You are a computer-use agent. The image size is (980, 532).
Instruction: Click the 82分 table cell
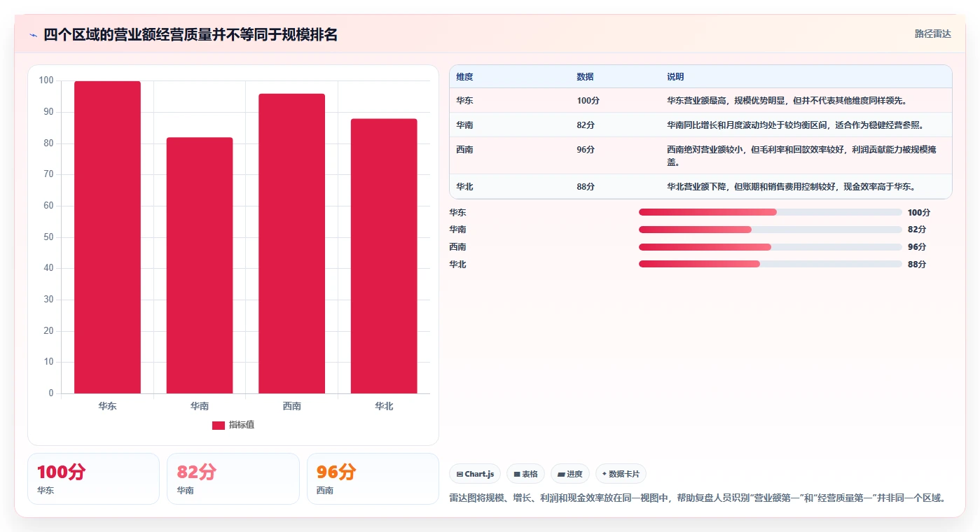(586, 125)
